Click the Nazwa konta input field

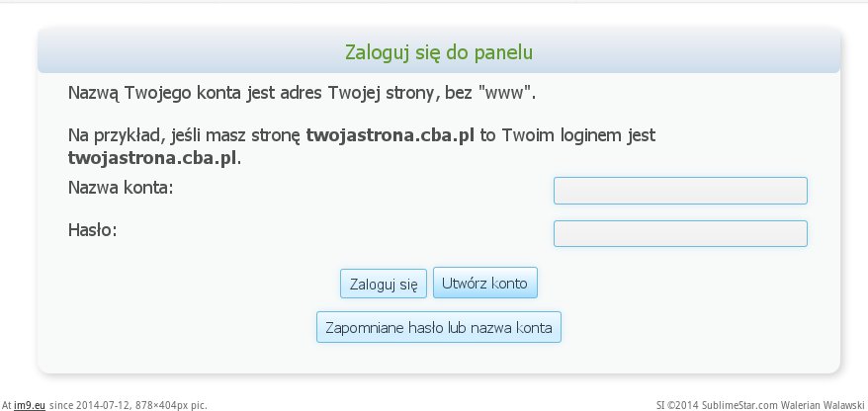680,191
